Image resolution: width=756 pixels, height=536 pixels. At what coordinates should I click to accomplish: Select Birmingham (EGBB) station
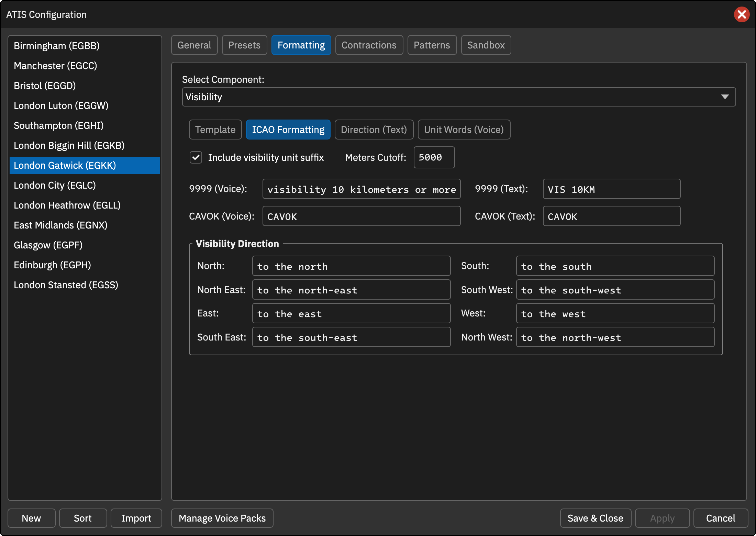tap(85, 46)
